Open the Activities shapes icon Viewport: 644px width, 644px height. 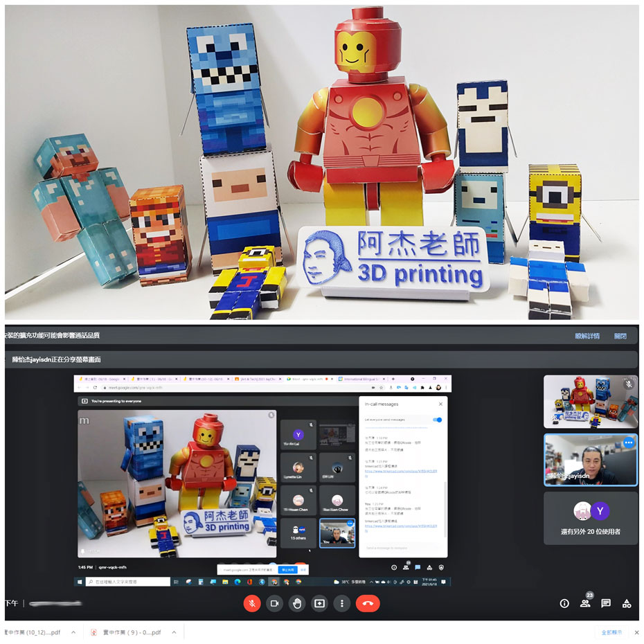coord(627,603)
